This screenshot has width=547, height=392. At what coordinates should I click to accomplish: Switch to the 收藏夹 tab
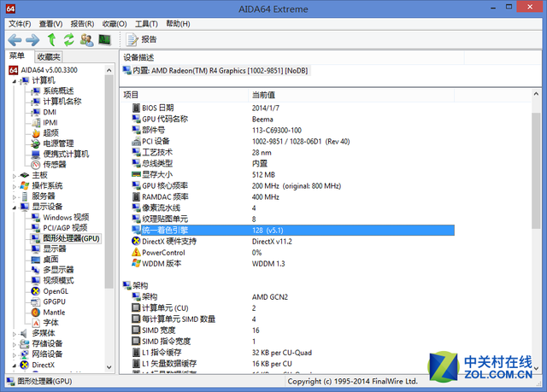(x=49, y=56)
